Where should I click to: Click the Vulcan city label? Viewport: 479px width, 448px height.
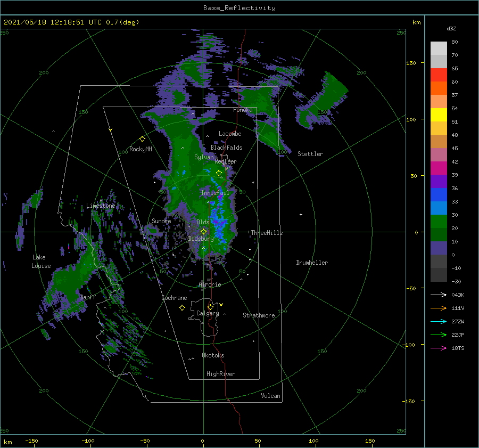pos(271,396)
